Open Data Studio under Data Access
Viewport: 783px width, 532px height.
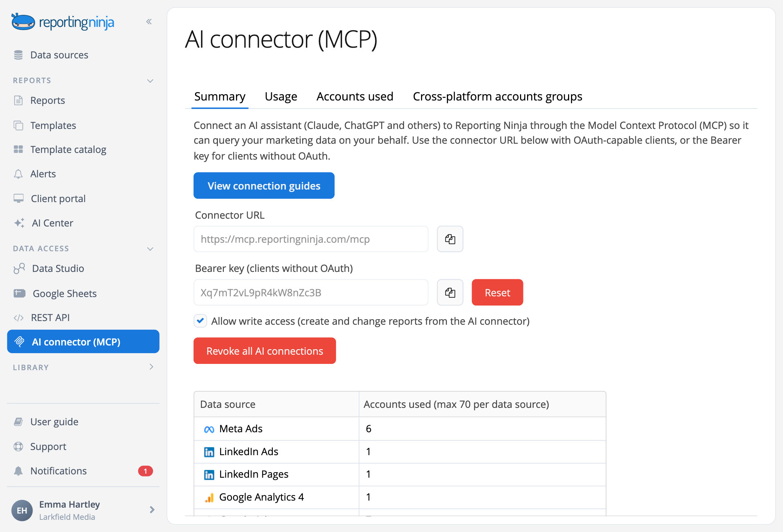[x=58, y=269]
